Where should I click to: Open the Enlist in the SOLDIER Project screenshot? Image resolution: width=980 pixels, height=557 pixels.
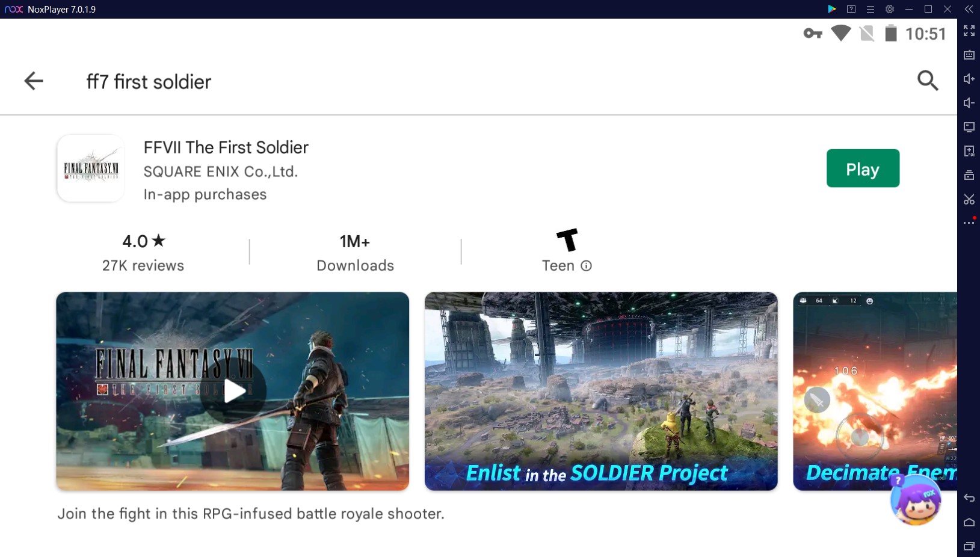(x=601, y=391)
